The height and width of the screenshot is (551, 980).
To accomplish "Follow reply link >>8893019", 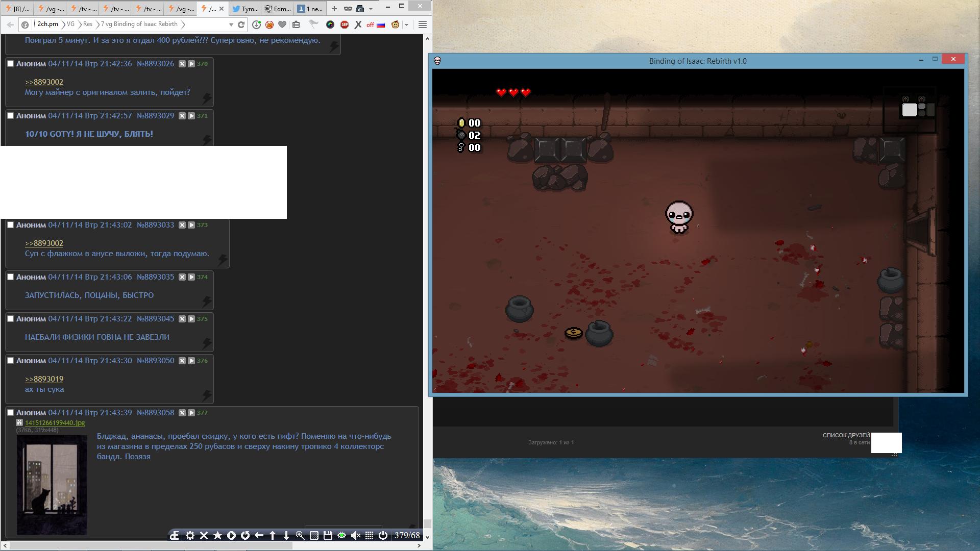I will point(44,379).
